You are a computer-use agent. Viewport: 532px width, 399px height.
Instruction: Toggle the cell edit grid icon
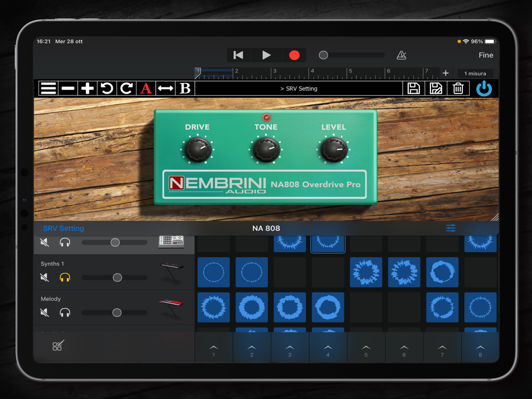click(58, 345)
